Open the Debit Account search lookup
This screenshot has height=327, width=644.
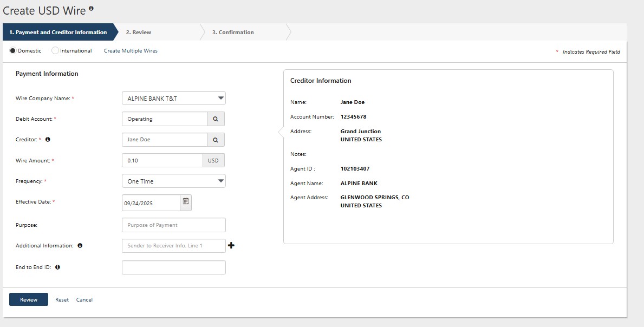pyautogui.click(x=216, y=119)
